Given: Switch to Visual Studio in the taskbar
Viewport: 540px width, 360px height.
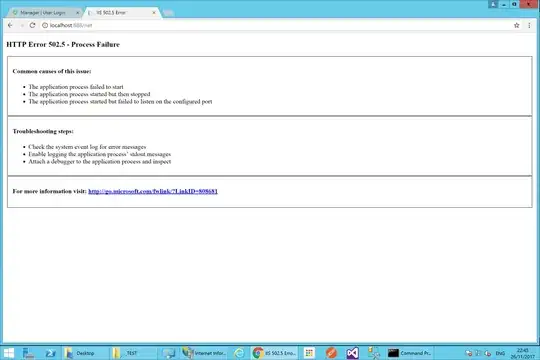Looking at the screenshot, I should (x=353, y=353).
